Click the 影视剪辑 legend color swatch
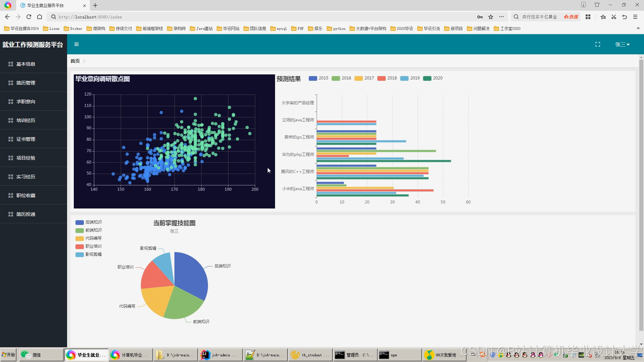The height and width of the screenshot is (362, 644). [79, 254]
